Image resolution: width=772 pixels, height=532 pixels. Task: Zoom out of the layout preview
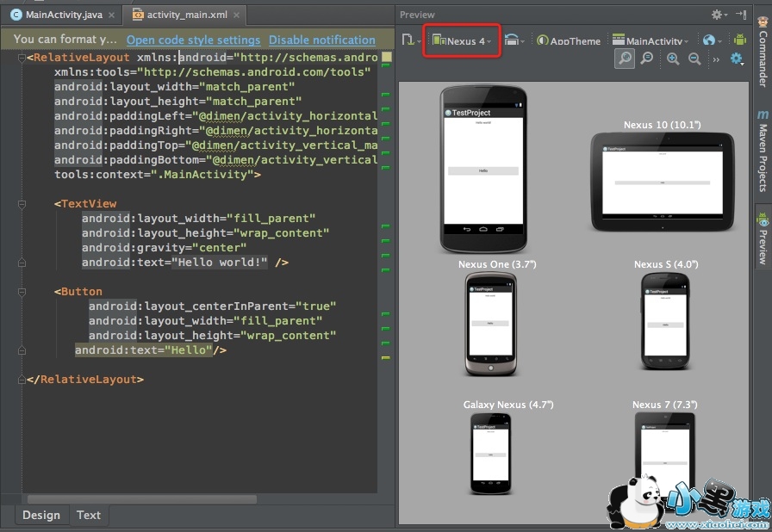(x=694, y=59)
